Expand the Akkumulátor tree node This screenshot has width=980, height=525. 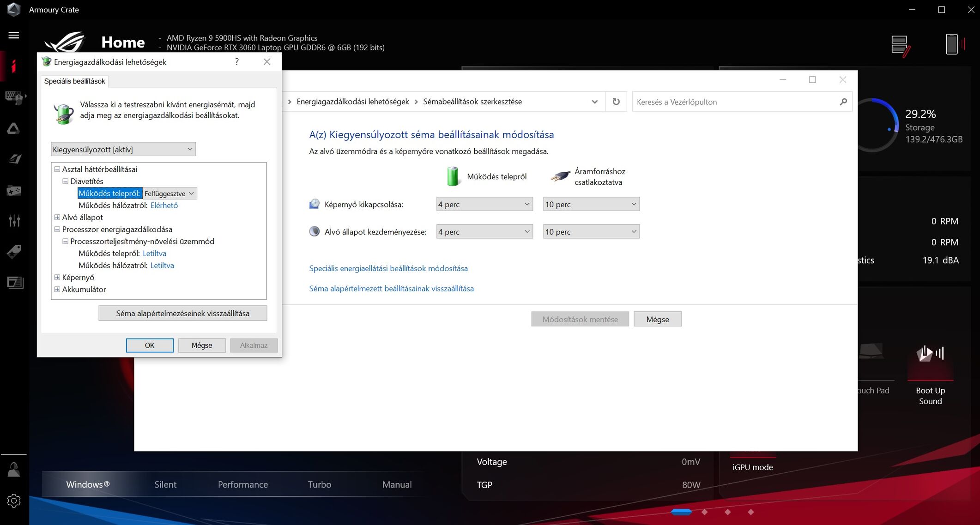coord(57,290)
